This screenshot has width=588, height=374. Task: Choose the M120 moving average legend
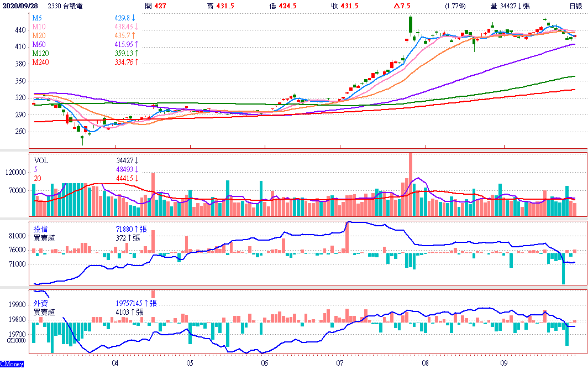40,53
